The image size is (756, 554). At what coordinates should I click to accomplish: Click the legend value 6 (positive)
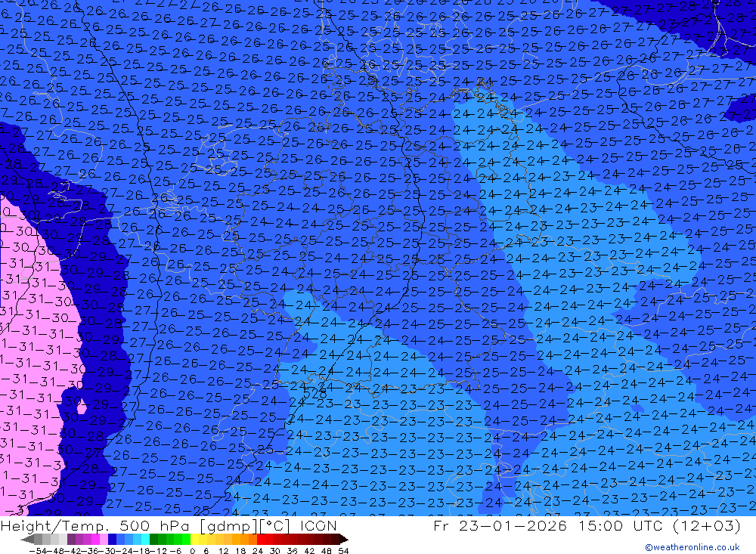[206, 551]
